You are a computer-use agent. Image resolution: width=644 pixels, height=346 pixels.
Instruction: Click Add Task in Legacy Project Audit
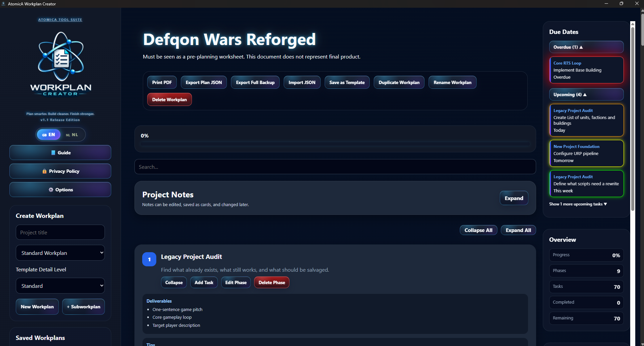204,282
